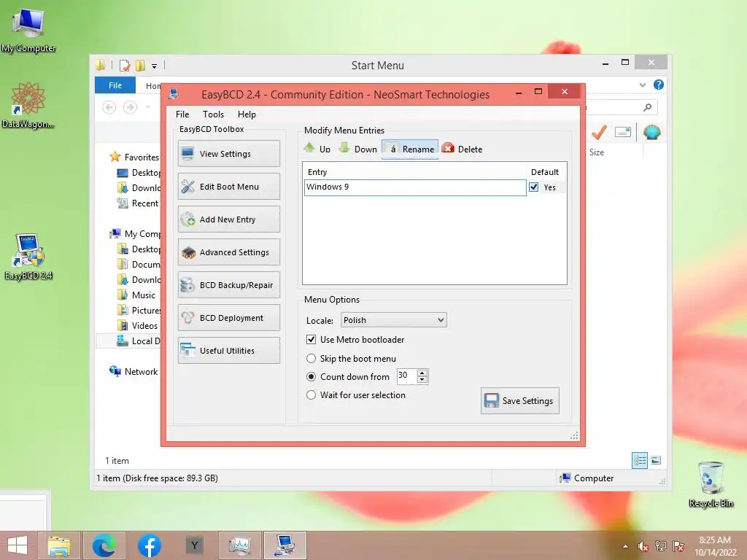
Task: Click the network tray icon
Action: pos(661,546)
